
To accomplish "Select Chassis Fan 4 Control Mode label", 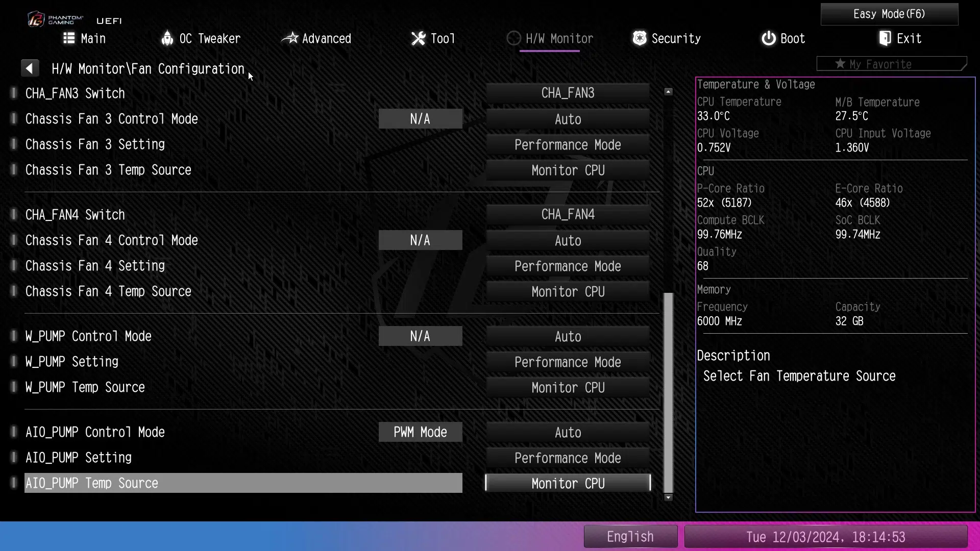I will [x=112, y=240].
